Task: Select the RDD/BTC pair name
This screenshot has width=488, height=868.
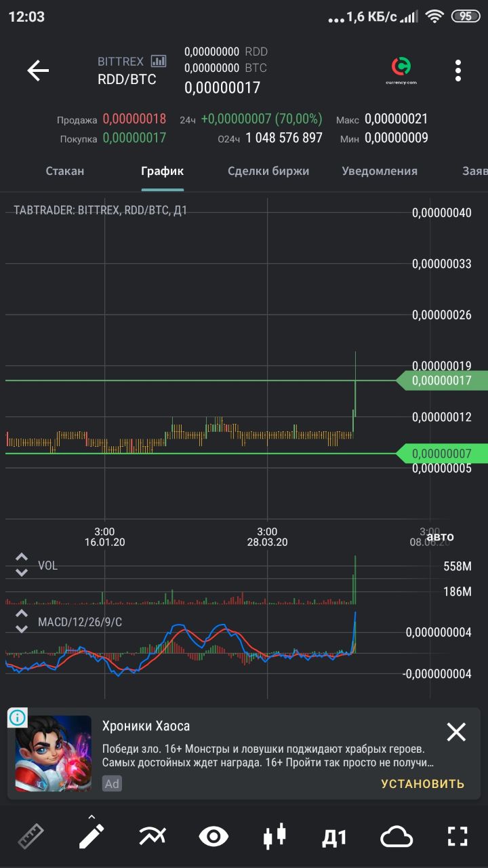Action: coord(127,79)
